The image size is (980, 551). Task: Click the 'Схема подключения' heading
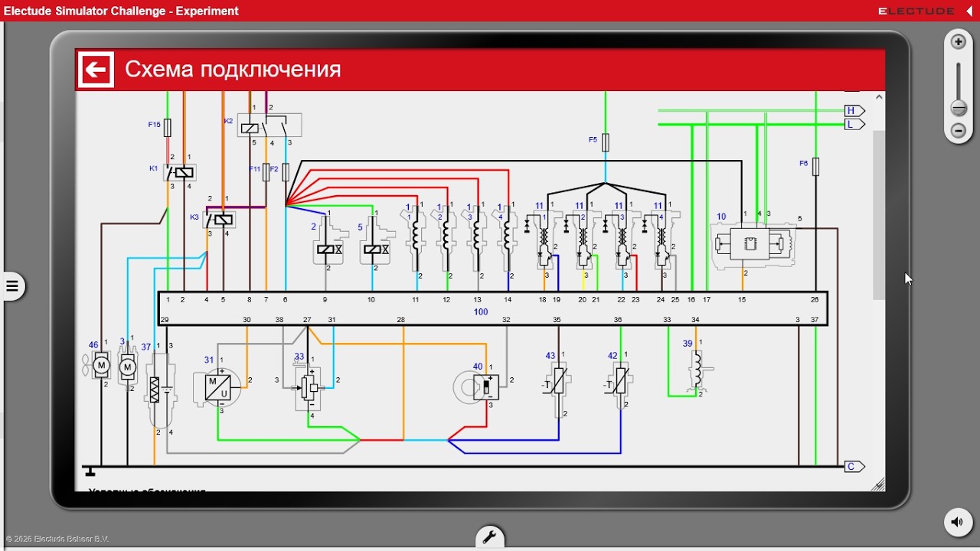tap(233, 70)
